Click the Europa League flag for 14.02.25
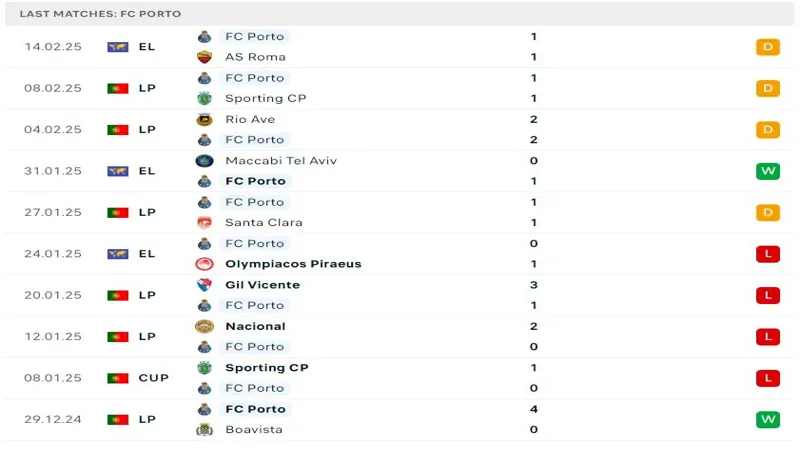 tap(117, 47)
